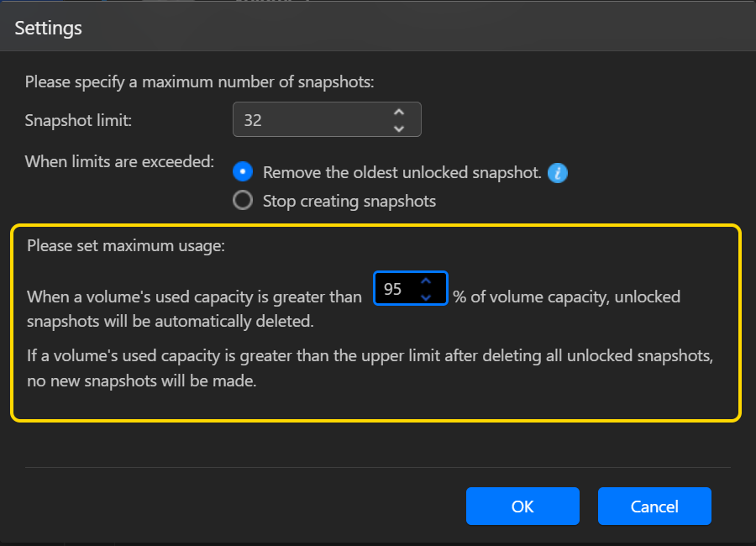
Task: Click the Settings dialog title
Action: pos(49,28)
